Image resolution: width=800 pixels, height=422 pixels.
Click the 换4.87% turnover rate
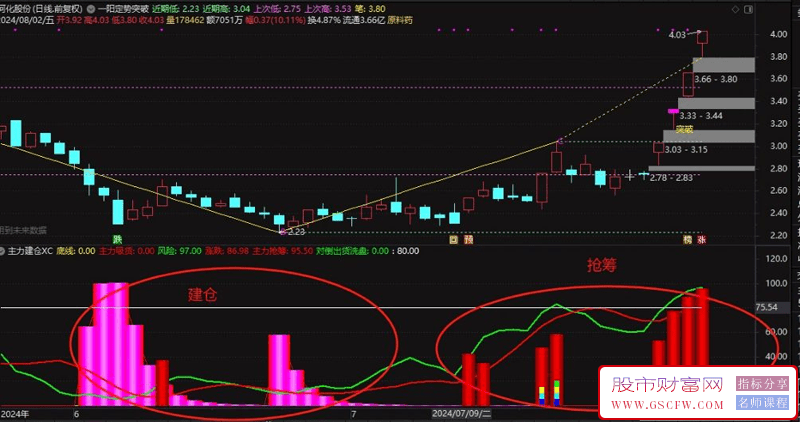click(324, 20)
